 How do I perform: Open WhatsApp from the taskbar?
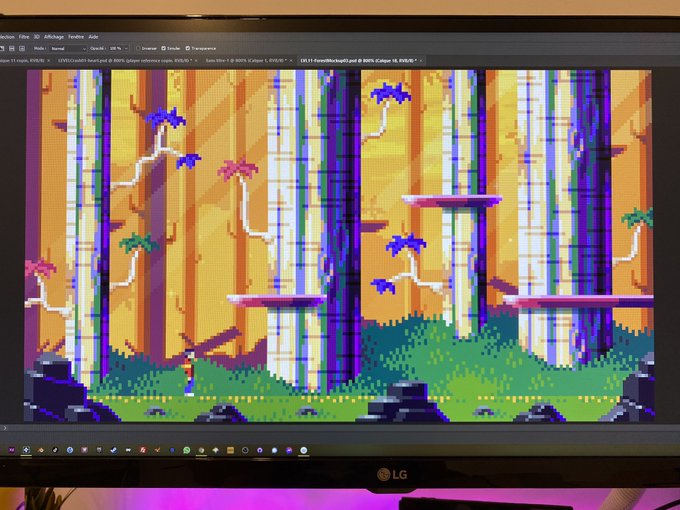[186, 450]
